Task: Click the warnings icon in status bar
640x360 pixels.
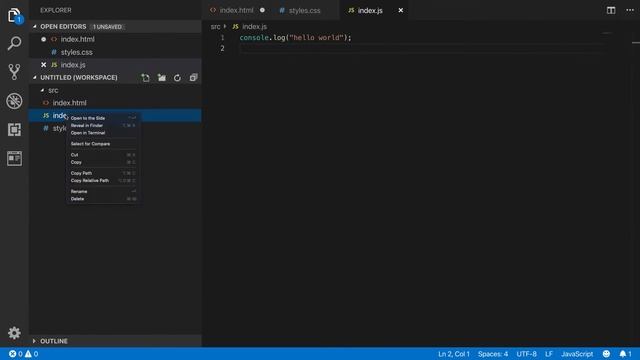Action: [28, 354]
